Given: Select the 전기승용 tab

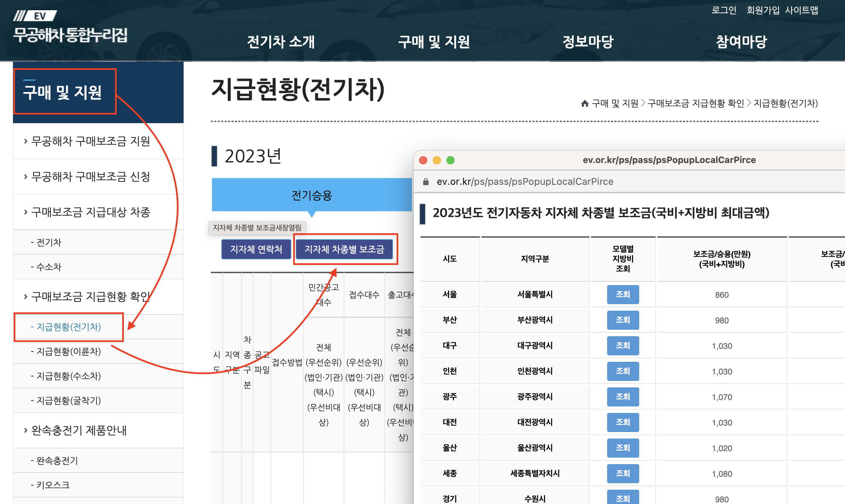Looking at the screenshot, I should (x=312, y=195).
